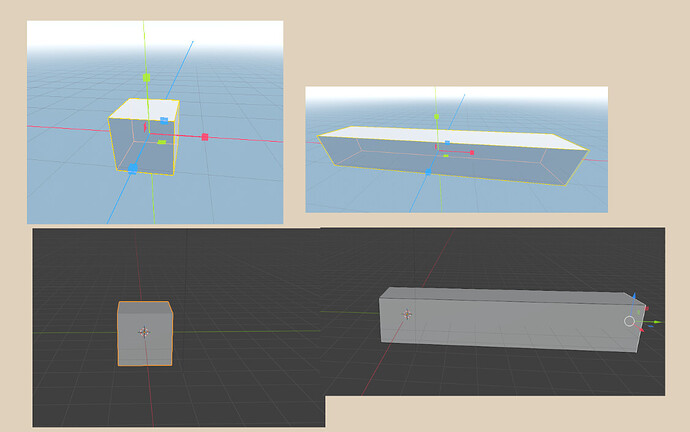Click the blue handle on stretched light box's bottom edge
Screen dimensions: 690x432
(429, 172)
